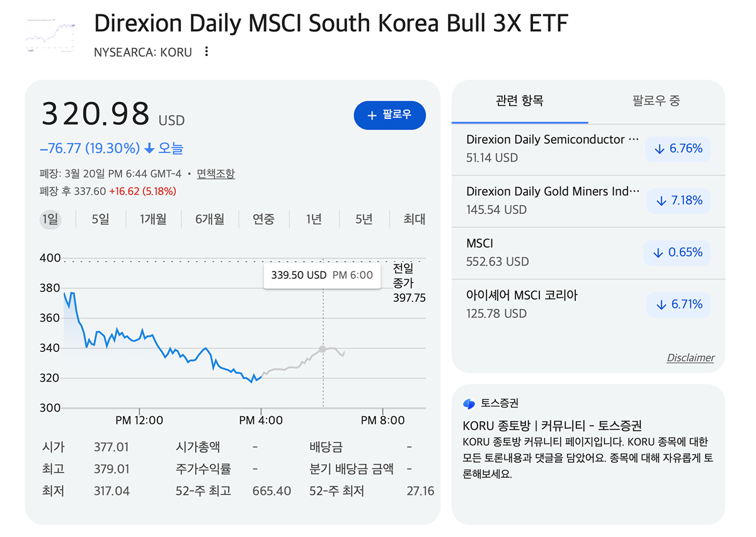Select the 5년 chart range

(364, 219)
